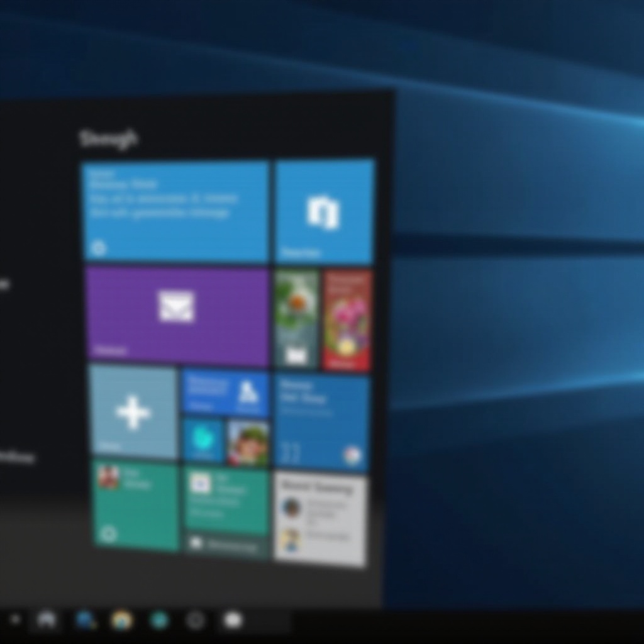Open the wide blue tile with person icon
644x644 pixels.
[x=225, y=392]
